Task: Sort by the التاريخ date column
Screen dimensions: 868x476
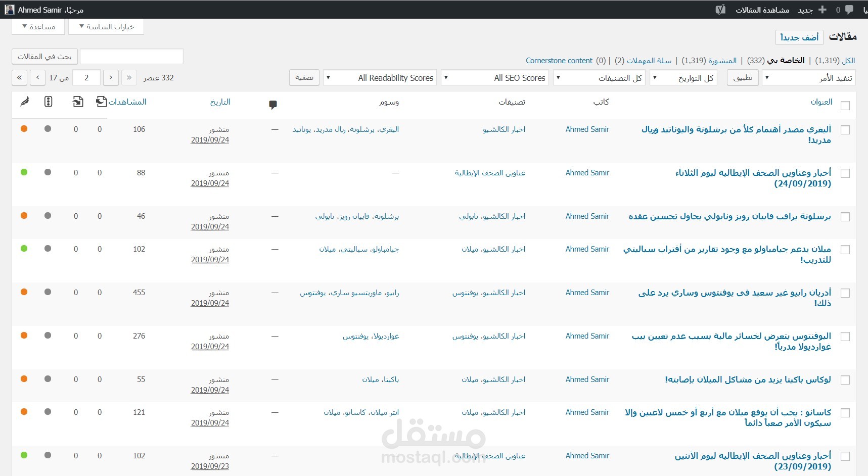Action: point(220,102)
